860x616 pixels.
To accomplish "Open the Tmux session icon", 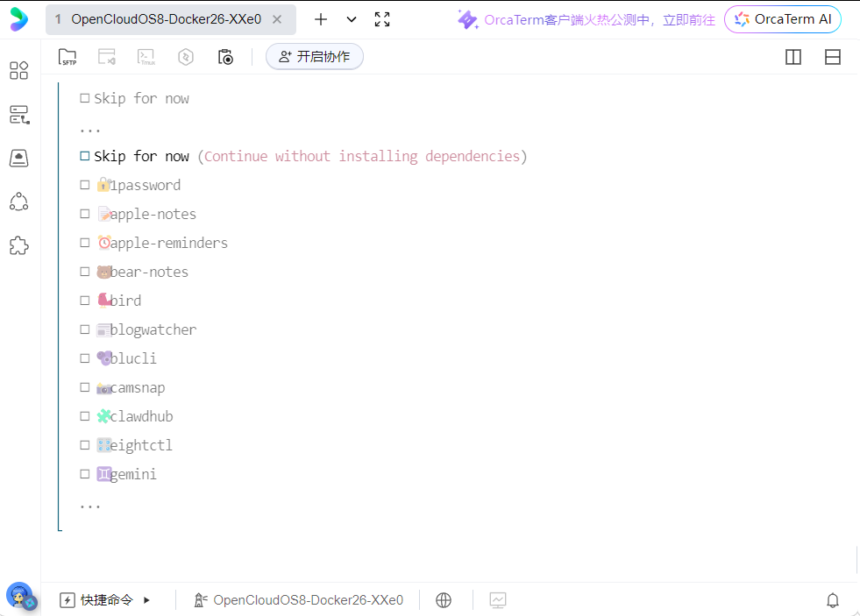I will coord(146,57).
